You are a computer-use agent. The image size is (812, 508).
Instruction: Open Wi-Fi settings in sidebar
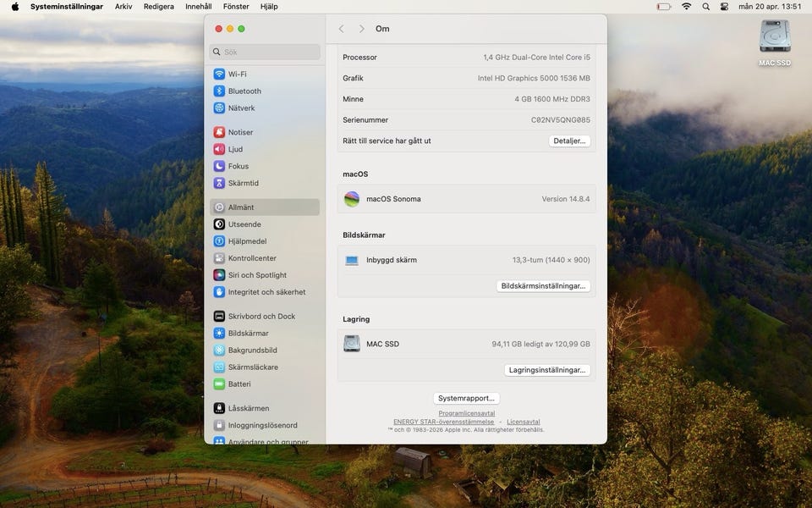[x=237, y=74]
